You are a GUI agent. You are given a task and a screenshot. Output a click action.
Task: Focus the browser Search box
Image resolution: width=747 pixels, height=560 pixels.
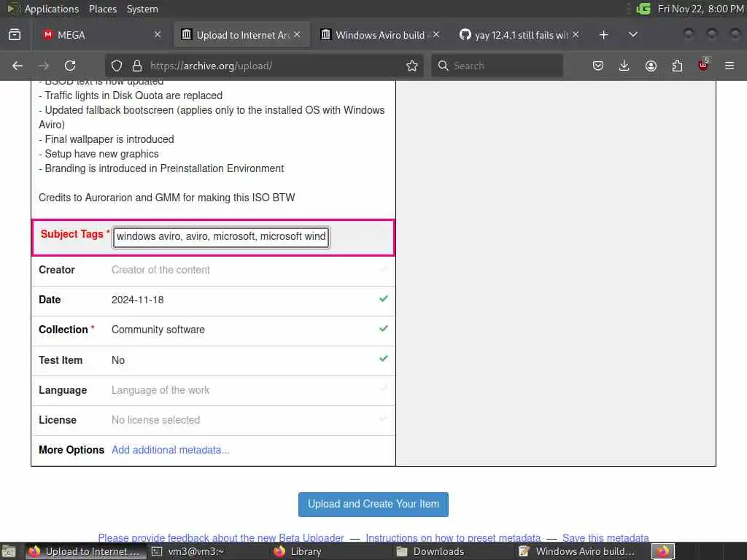pos(498,66)
